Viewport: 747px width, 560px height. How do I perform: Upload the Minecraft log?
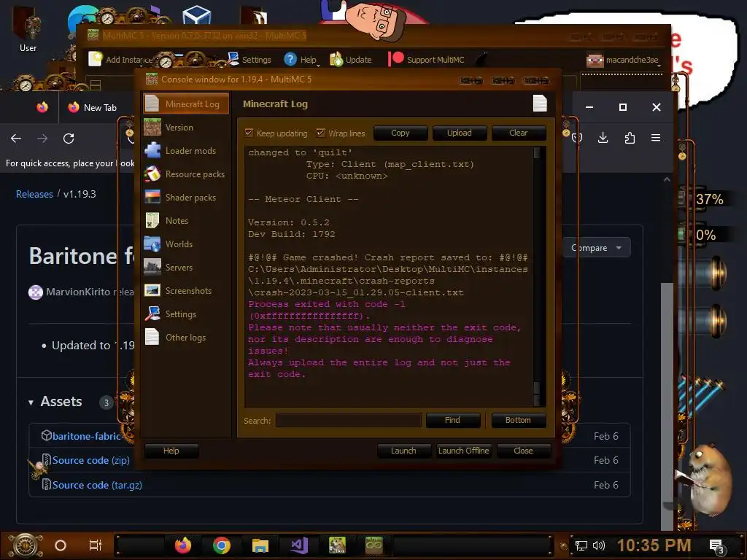click(460, 133)
